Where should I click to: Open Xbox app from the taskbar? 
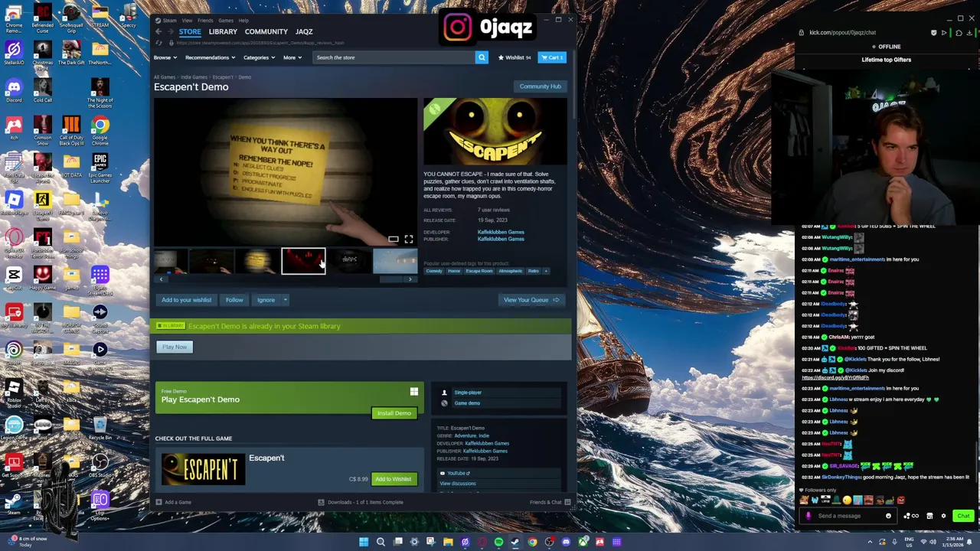point(583,542)
